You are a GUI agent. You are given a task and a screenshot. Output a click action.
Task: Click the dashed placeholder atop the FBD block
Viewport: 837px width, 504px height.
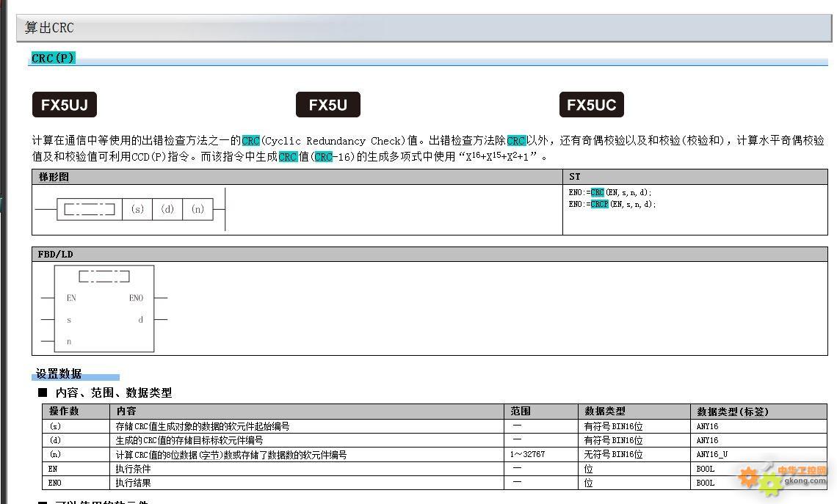tap(104, 277)
